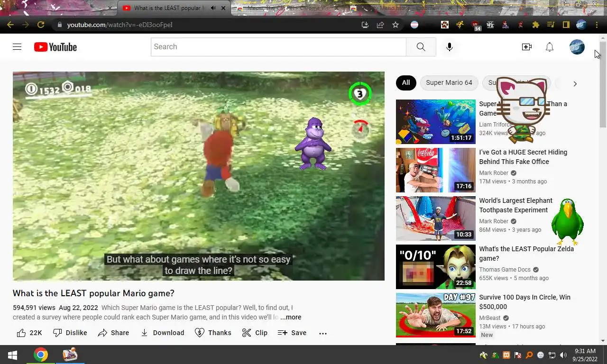Download the video
The height and width of the screenshot is (364, 607).
(x=162, y=333)
